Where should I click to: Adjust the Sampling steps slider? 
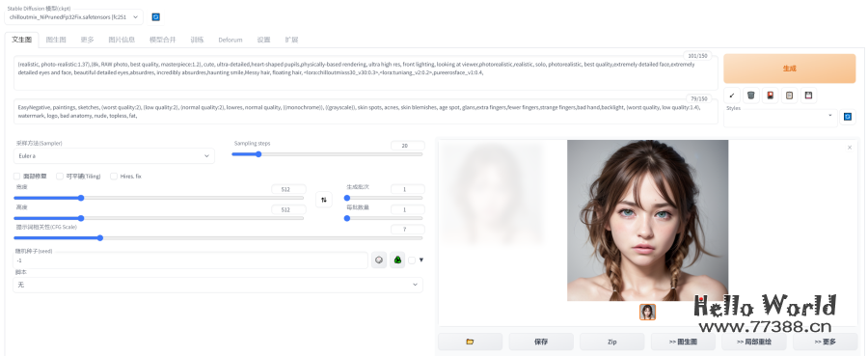point(327,154)
